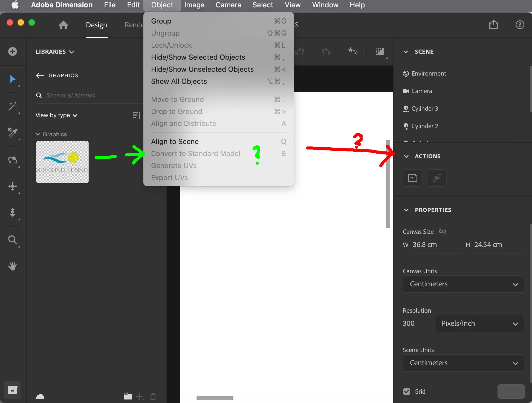This screenshot has width=532, height=403.
Task: Select Cylinder 3 in Scene panel
Action: point(424,108)
